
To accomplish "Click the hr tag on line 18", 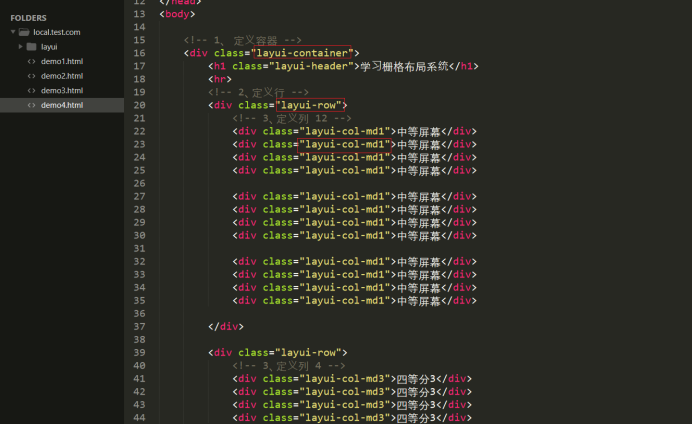I will [x=220, y=79].
